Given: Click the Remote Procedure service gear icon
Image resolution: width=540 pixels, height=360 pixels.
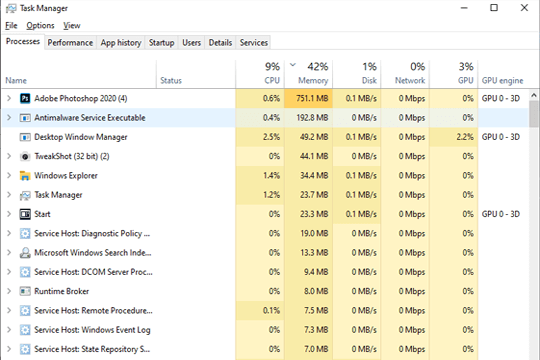Looking at the screenshot, I should (25, 311).
